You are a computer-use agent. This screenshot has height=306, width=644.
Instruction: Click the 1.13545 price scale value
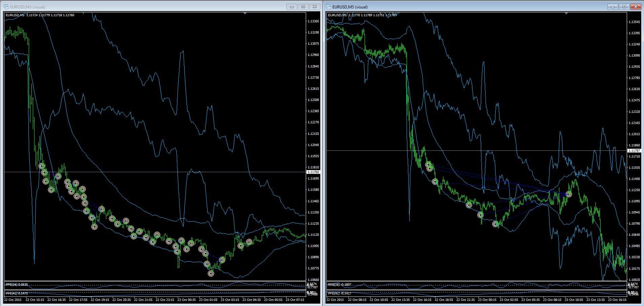tap(634, 22)
